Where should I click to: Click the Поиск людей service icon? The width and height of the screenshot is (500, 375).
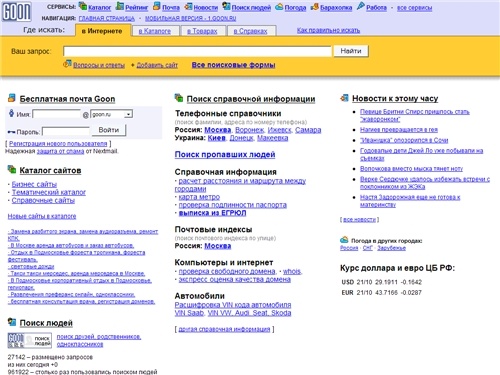[226, 6]
